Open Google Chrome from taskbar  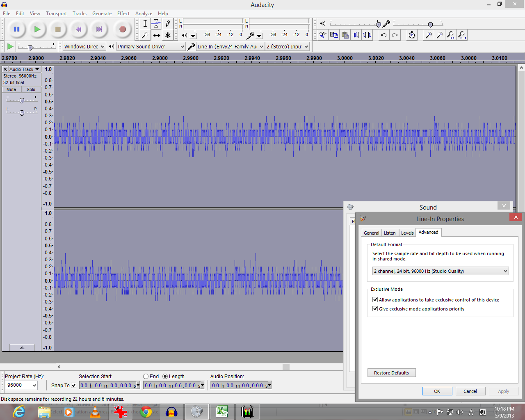click(146, 412)
